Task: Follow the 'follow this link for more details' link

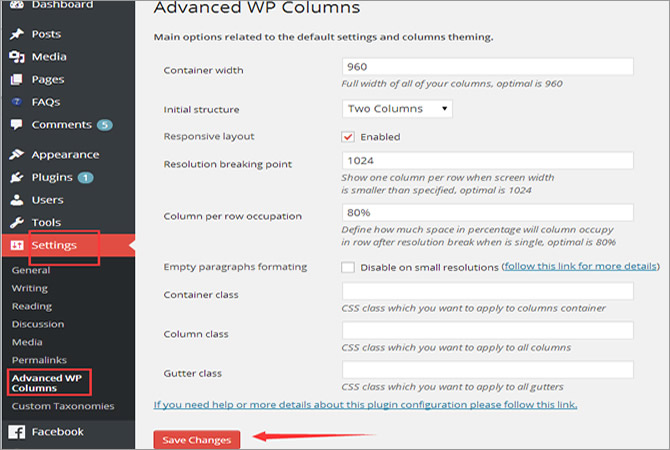Action: tap(580, 266)
